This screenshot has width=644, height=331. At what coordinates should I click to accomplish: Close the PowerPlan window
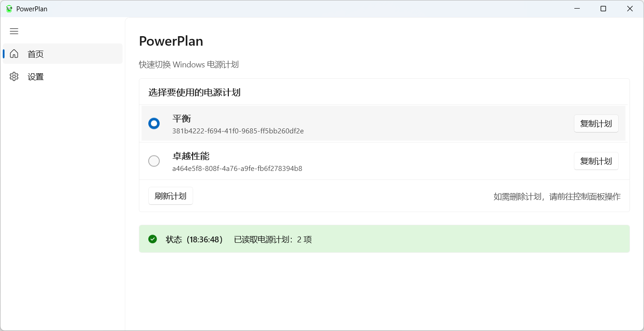click(x=630, y=9)
